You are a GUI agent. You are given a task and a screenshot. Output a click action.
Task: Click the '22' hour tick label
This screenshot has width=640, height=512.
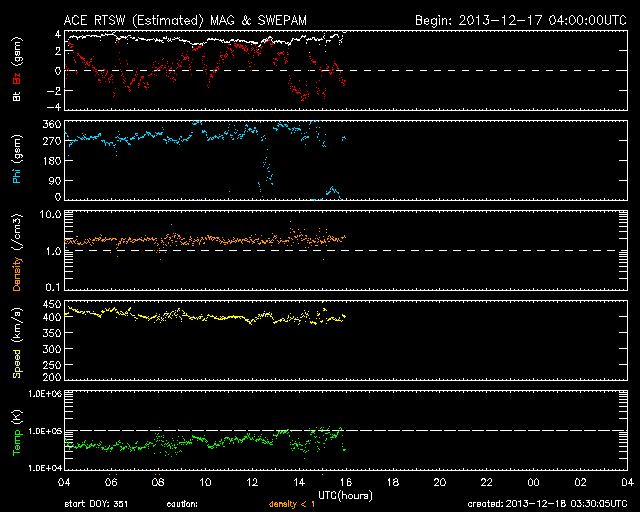pyautogui.click(x=487, y=483)
